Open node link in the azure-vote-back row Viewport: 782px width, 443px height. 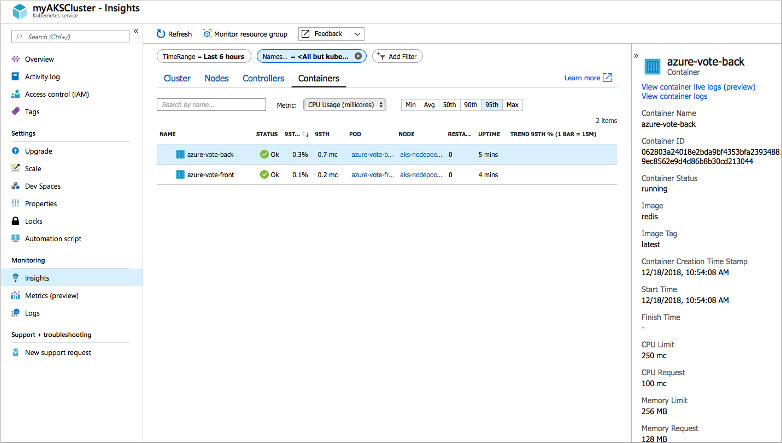click(421, 154)
